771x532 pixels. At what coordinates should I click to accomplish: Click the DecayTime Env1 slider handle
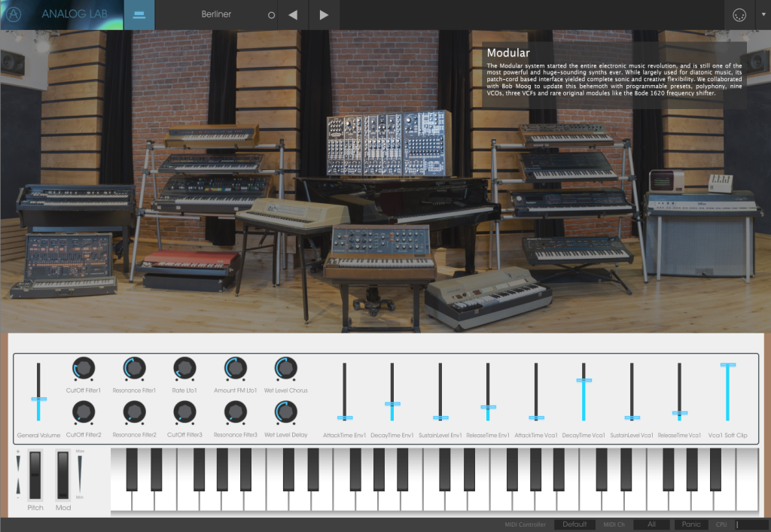[x=392, y=403]
